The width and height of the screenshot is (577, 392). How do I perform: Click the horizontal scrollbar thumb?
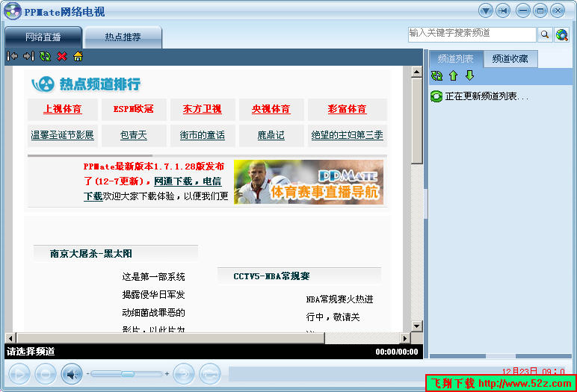coord(170,338)
